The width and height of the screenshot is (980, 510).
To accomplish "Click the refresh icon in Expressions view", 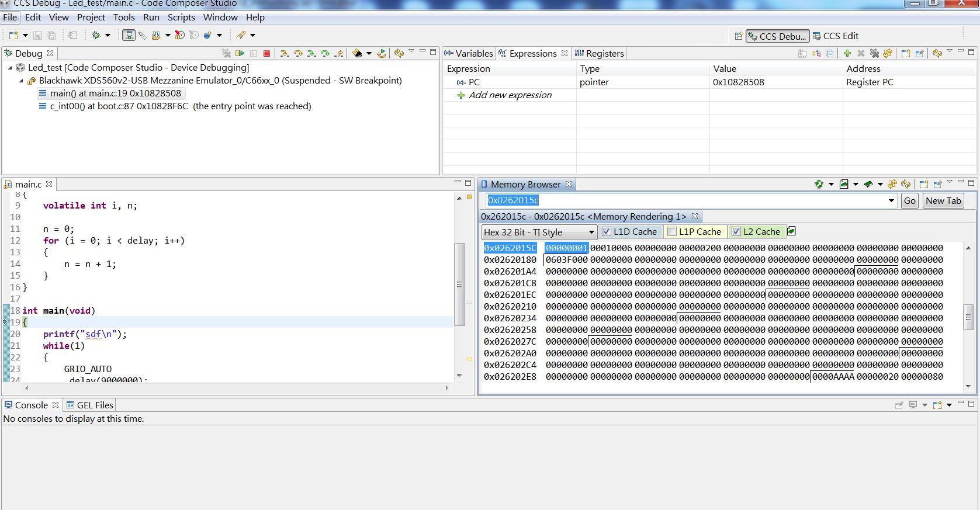I will (x=937, y=53).
